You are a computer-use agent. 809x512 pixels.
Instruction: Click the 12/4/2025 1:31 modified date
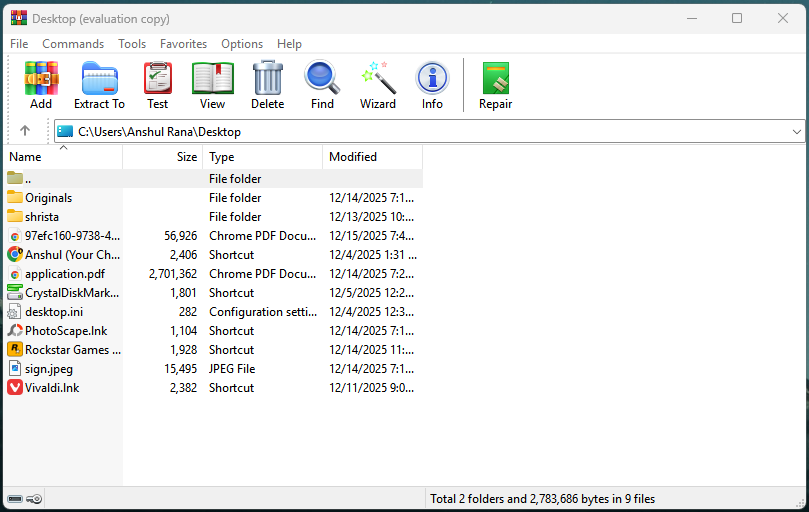373,255
